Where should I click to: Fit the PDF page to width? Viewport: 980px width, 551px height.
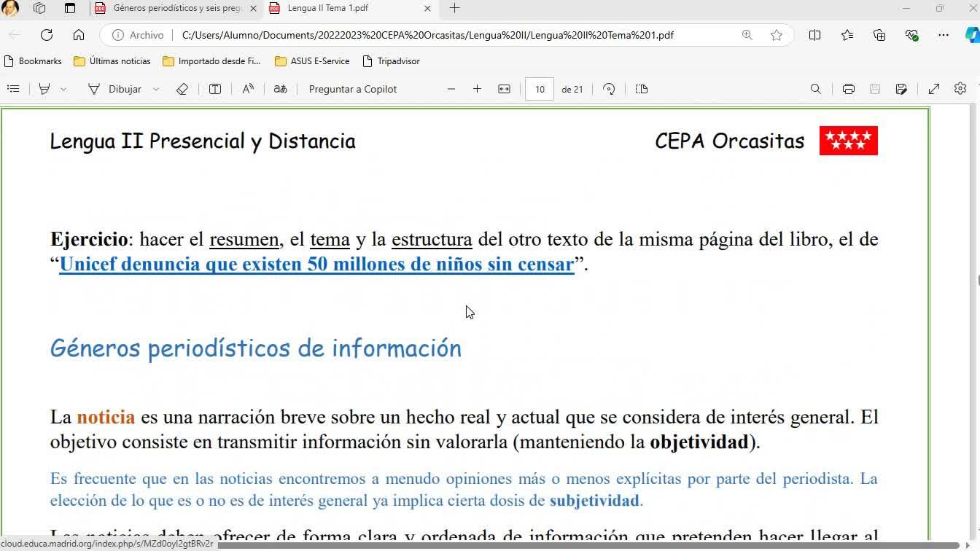pos(504,89)
